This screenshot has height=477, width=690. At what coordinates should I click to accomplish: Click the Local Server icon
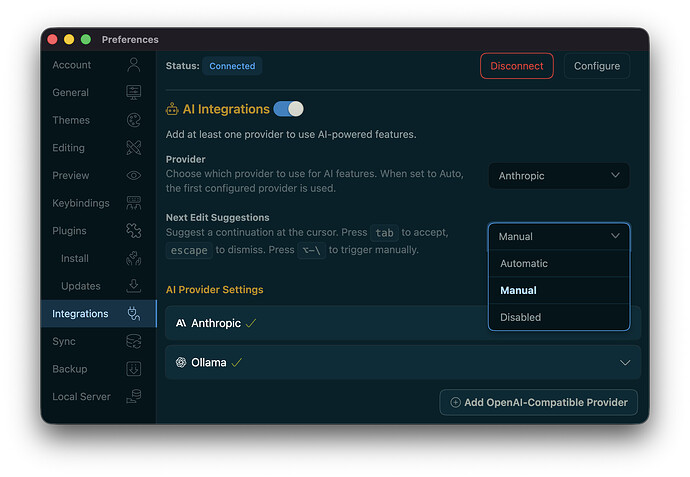[134, 396]
